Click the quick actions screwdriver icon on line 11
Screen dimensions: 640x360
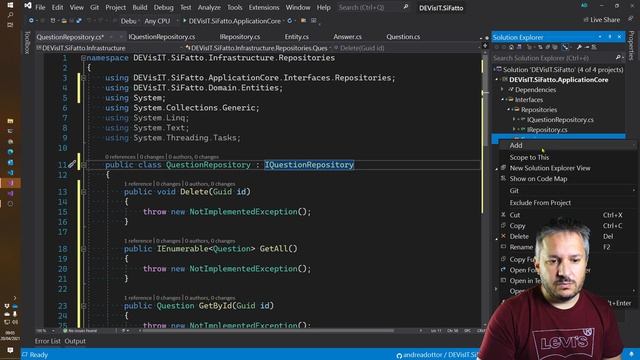click(x=72, y=164)
